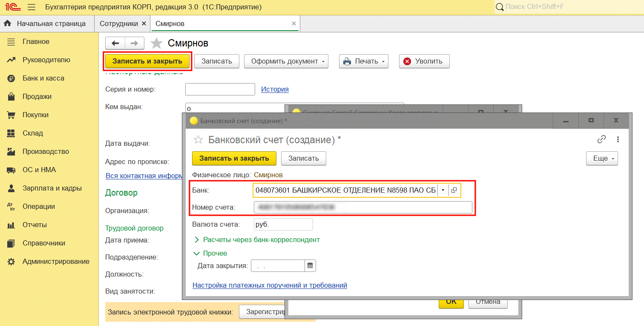Click the back navigation arrow
This screenshot has width=644, height=326.
point(115,43)
